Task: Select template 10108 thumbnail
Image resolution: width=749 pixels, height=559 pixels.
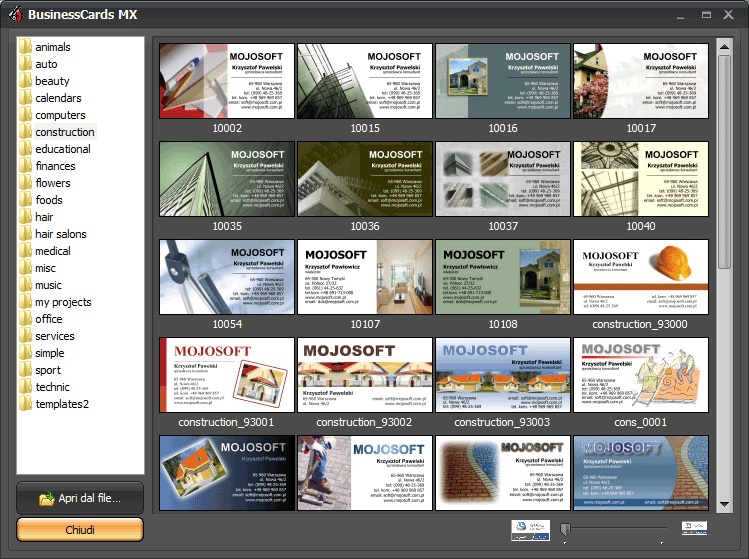Action: [503, 277]
